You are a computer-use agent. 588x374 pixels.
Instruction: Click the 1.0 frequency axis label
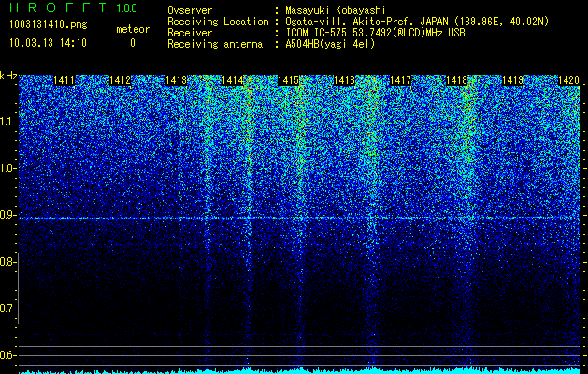(x=7, y=168)
